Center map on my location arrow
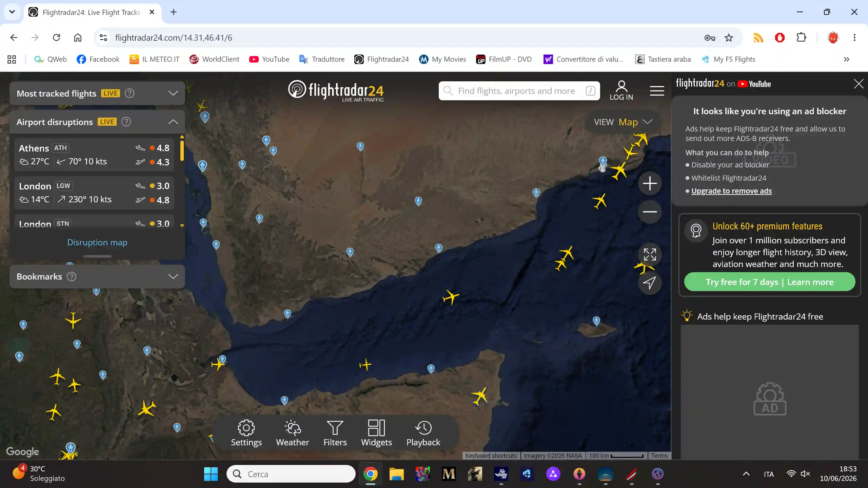The height and width of the screenshot is (488, 868). 650,283
